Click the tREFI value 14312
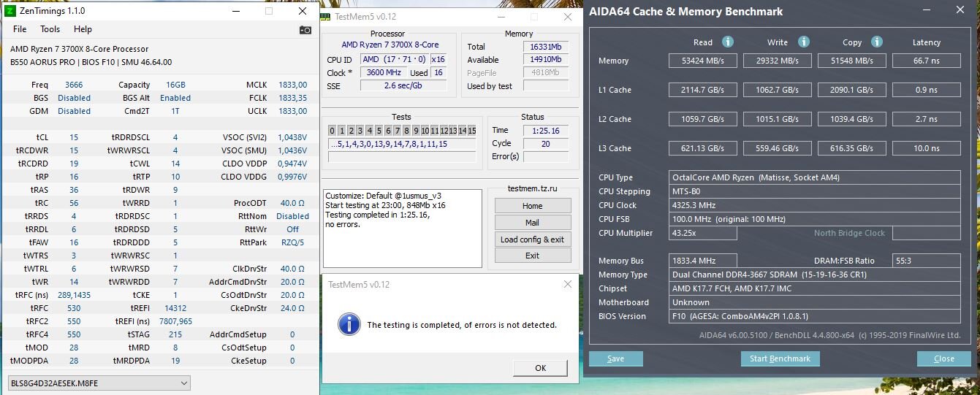The image size is (980, 395). pyautogui.click(x=175, y=308)
